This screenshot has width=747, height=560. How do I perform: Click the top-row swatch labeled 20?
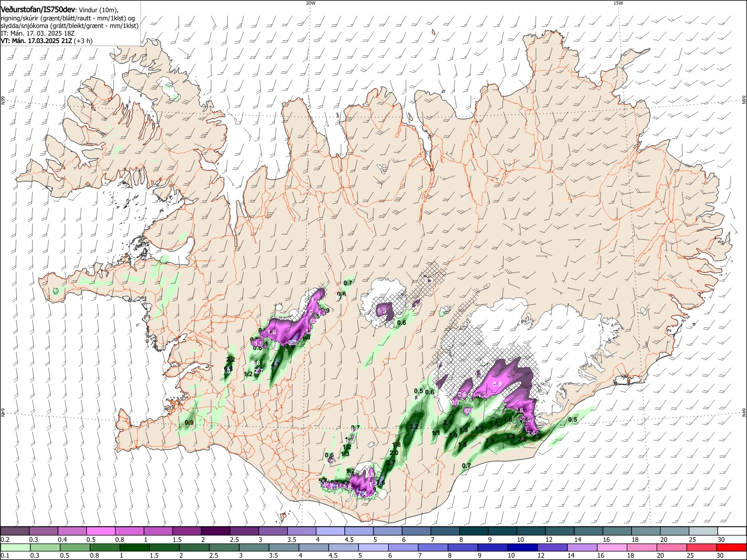(673, 531)
